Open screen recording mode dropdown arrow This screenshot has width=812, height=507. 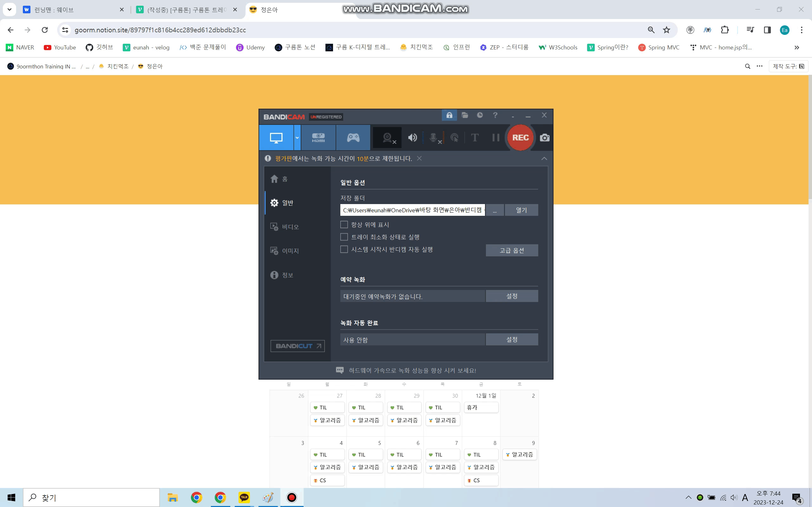(297, 138)
